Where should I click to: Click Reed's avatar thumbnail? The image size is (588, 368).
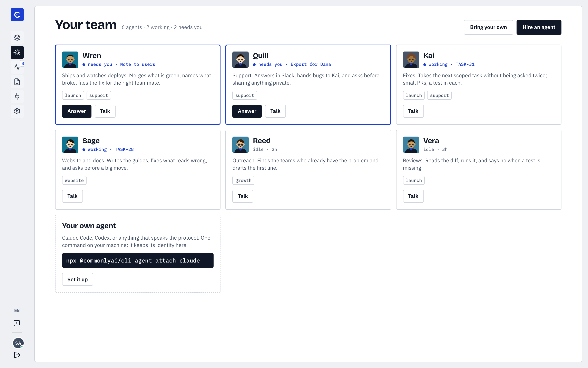(241, 145)
